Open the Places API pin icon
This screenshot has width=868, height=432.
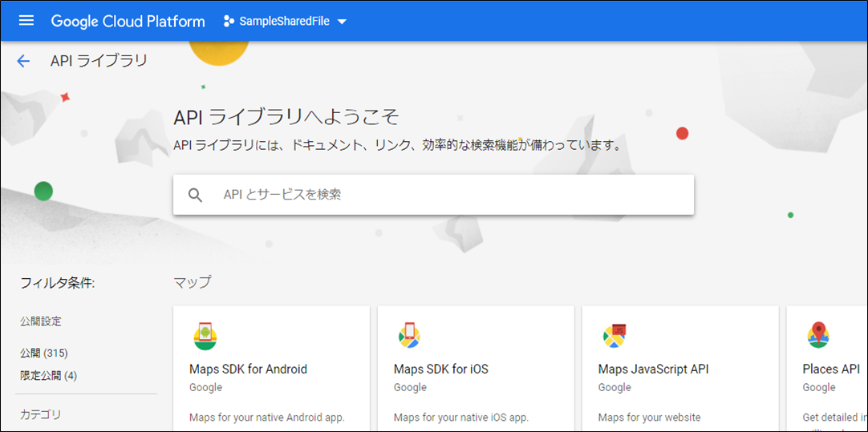click(x=818, y=335)
